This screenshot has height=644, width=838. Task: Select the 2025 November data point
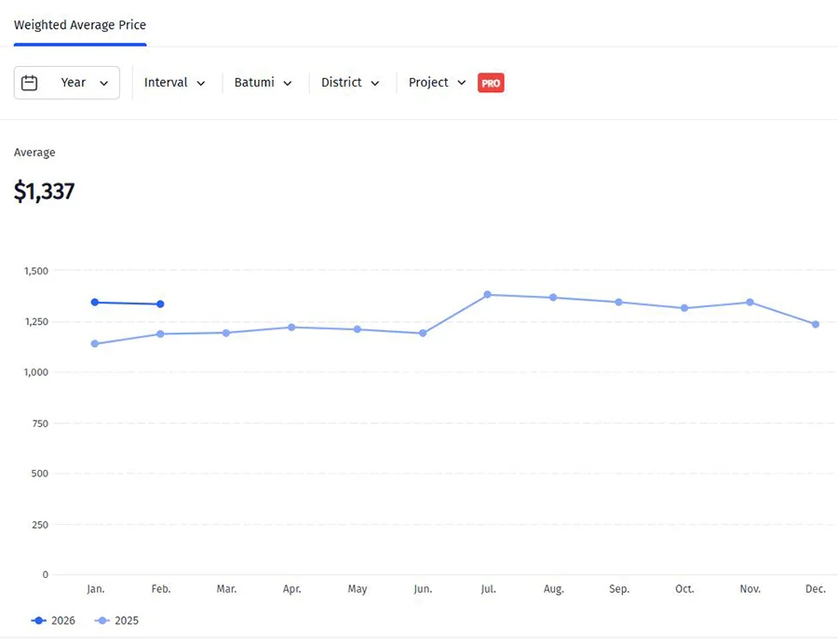pos(750,302)
